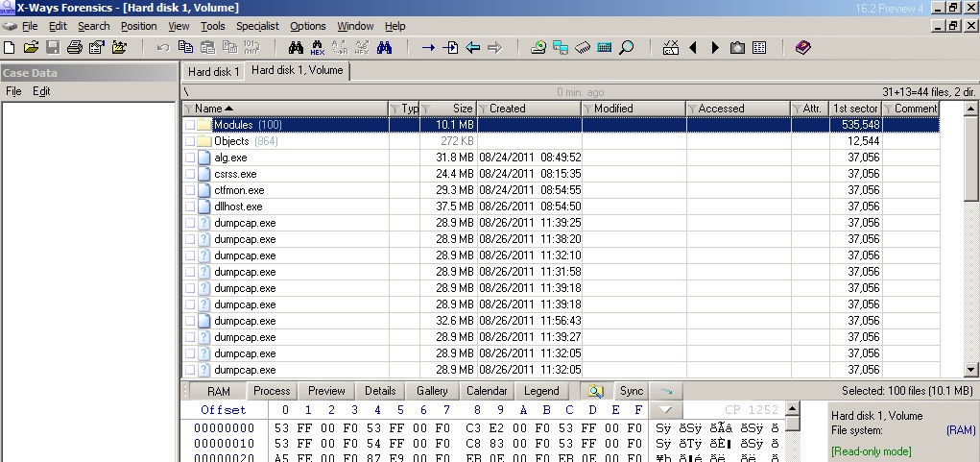Viewport: 980px width, 462px height.
Task: Sort by the 1st sector column header
Action: click(855, 109)
